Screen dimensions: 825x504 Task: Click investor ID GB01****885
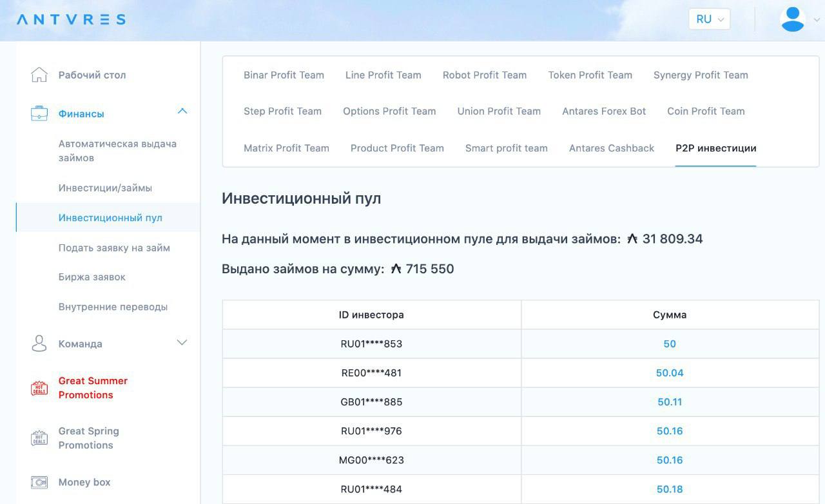371,402
